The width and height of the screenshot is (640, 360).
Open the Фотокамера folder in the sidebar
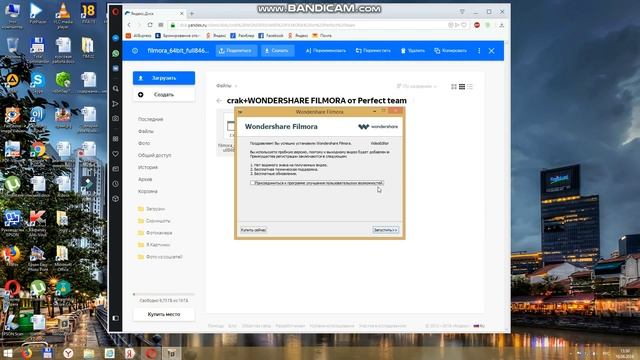pyautogui.click(x=155, y=233)
